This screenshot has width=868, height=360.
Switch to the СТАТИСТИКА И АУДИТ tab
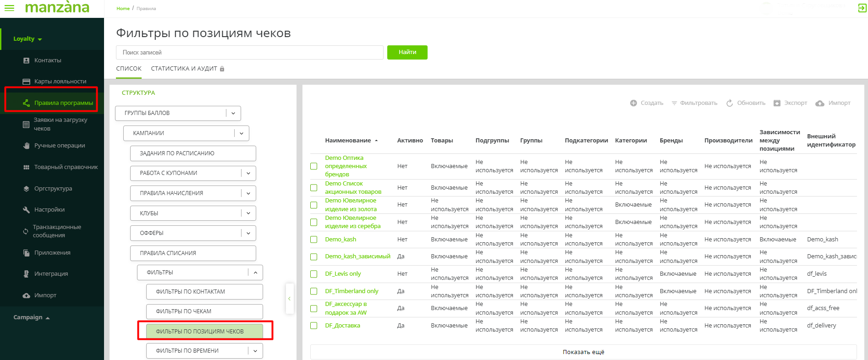(184, 69)
